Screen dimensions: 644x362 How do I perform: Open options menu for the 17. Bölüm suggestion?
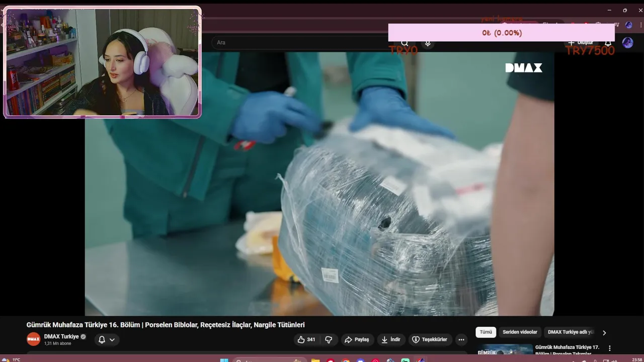(x=610, y=348)
